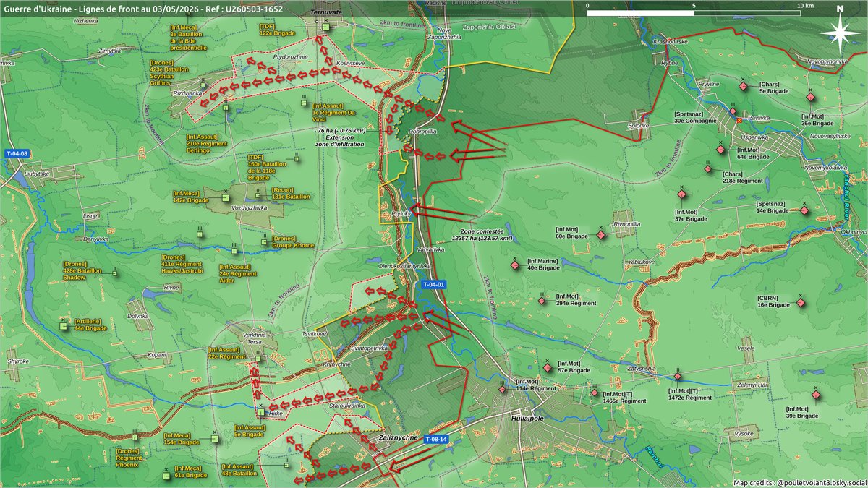Click the 'Vozdvyzhivka' village label
The image size is (868, 488).
[249, 207]
